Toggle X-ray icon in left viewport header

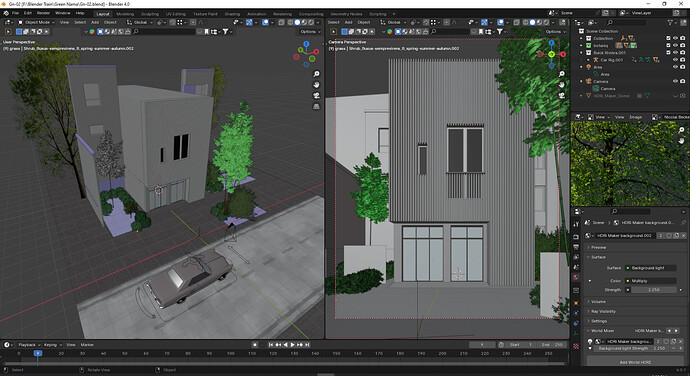(x=282, y=22)
